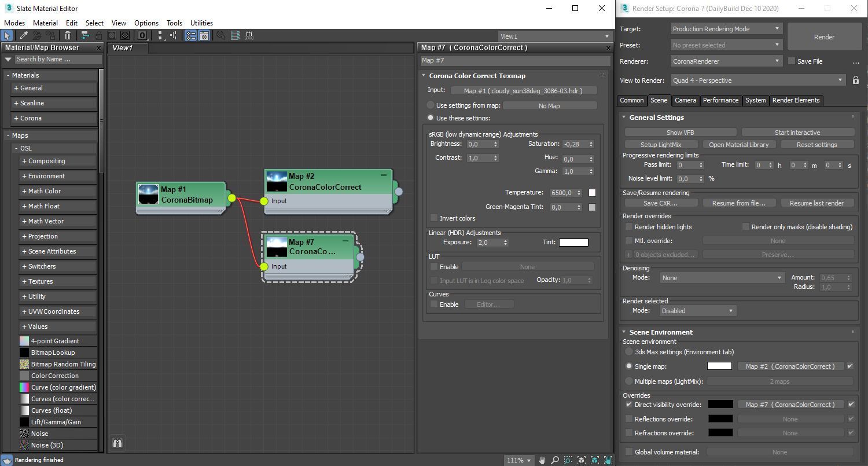Click the Select by Material icon

(220, 35)
